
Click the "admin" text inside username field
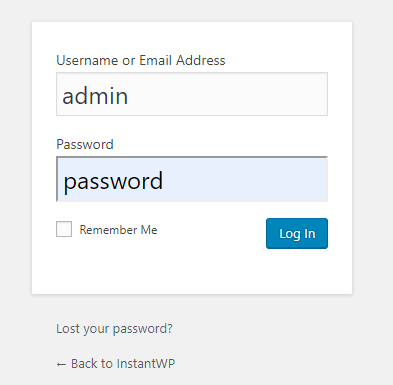(x=95, y=96)
